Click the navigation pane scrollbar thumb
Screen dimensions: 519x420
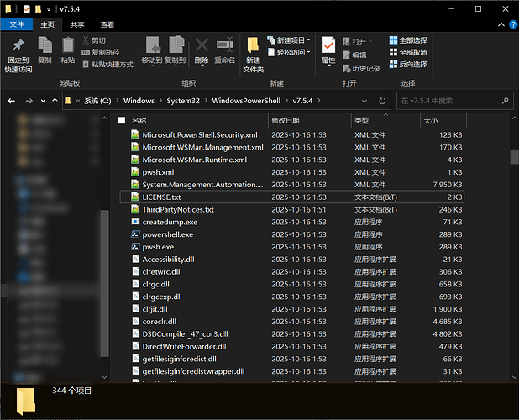[105, 283]
